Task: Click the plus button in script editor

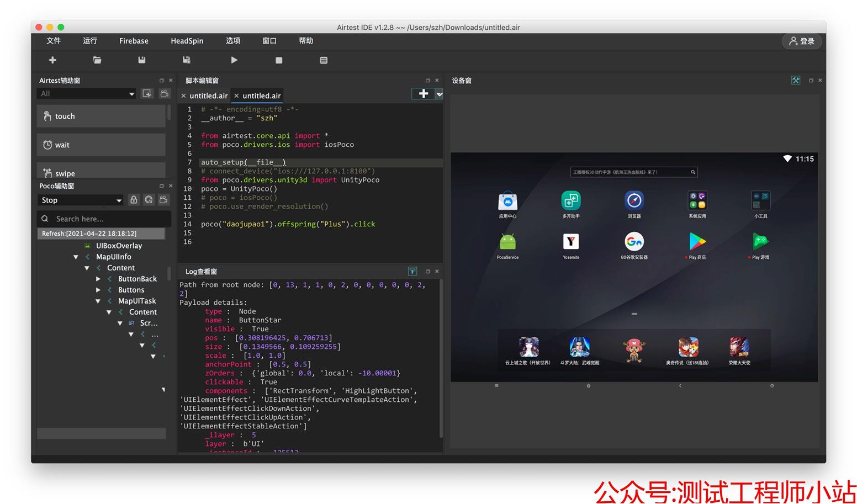Action: (424, 94)
